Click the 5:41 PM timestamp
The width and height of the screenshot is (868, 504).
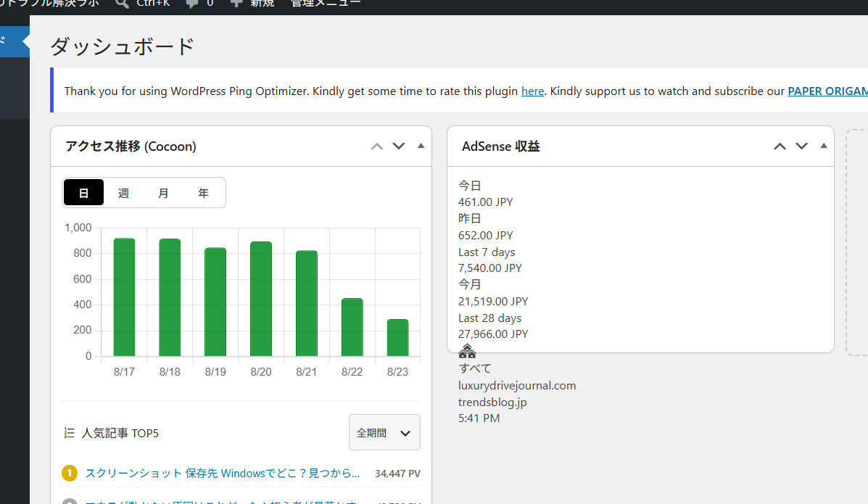(479, 418)
